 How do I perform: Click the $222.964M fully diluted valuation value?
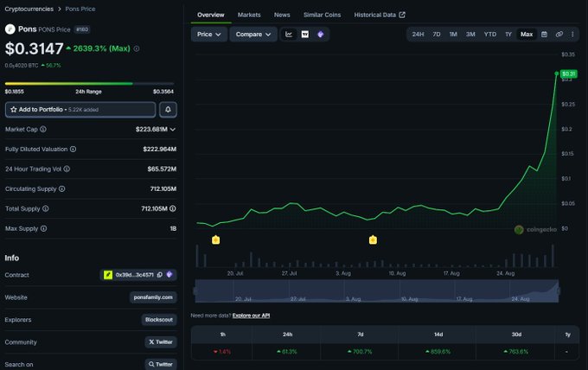pos(159,150)
